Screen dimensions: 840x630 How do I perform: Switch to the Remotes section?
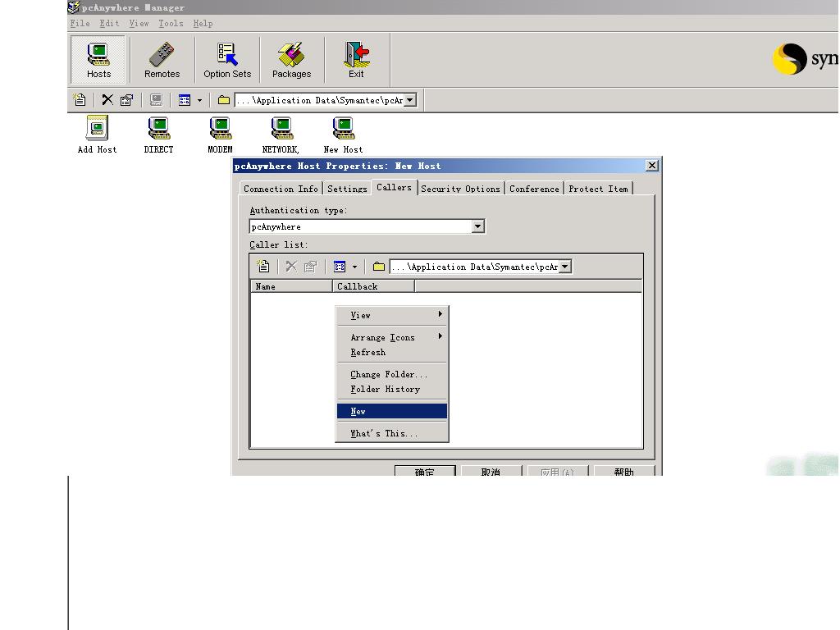(x=162, y=60)
